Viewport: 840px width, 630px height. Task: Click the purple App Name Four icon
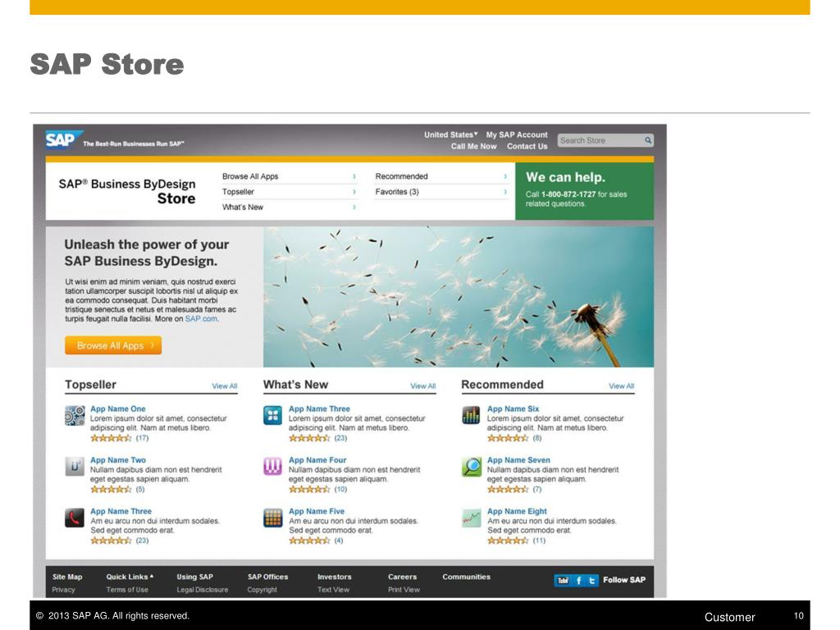tap(272, 467)
